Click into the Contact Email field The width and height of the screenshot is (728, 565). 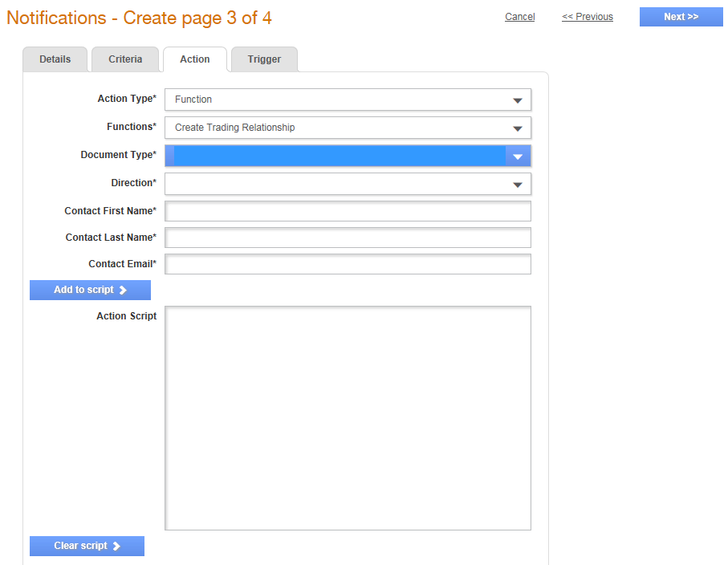348,264
